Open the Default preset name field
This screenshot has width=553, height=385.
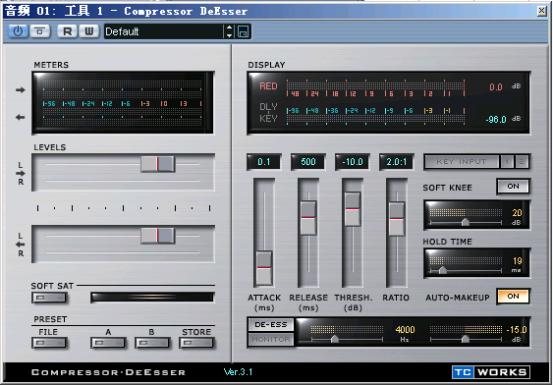click(x=164, y=32)
